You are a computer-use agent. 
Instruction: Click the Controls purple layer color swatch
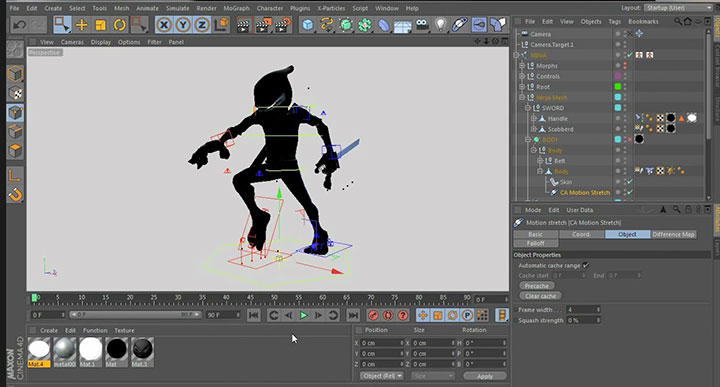(618, 76)
